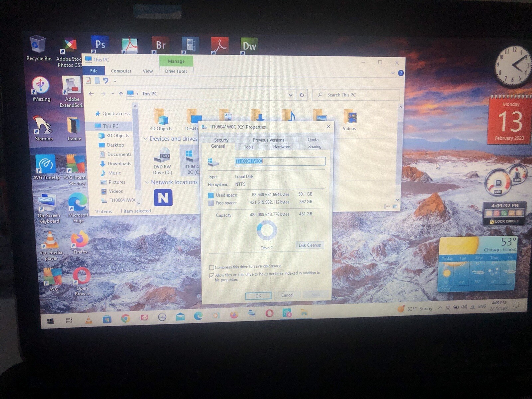Image resolution: width=532 pixels, height=399 pixels.
Task: Open quick access toolbar customize dropdown
Action: click(115, 81)
